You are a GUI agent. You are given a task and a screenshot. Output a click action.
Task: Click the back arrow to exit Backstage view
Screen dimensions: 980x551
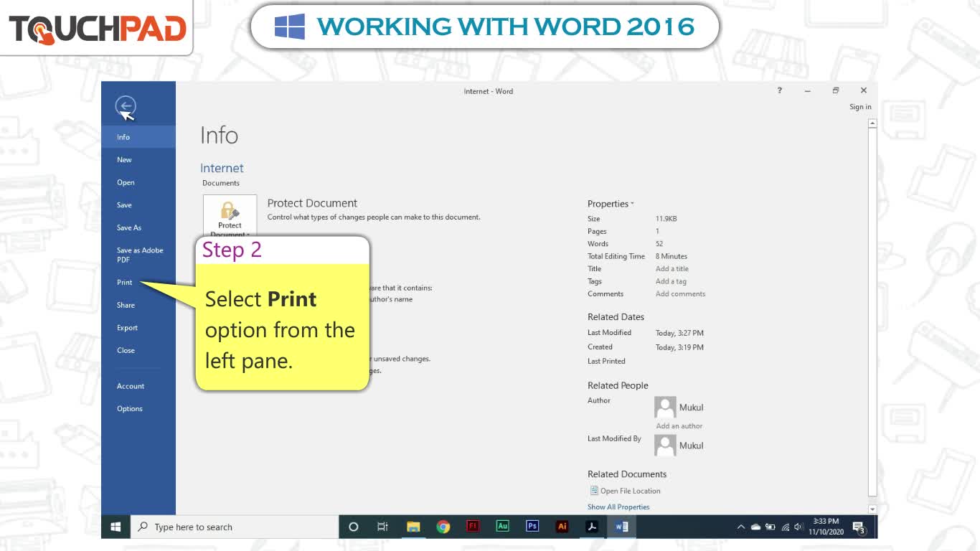pos(126,106)
